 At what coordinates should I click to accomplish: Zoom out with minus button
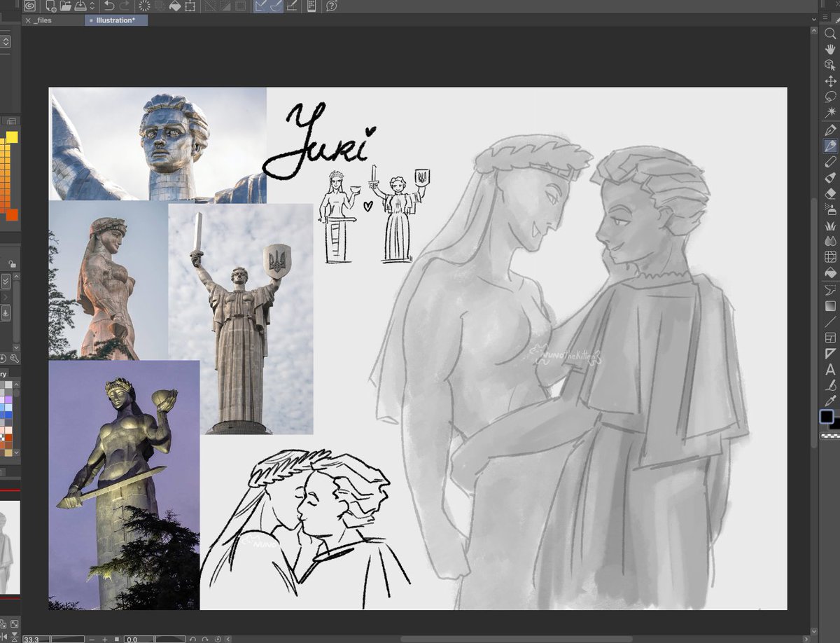(x=92, y=639)
